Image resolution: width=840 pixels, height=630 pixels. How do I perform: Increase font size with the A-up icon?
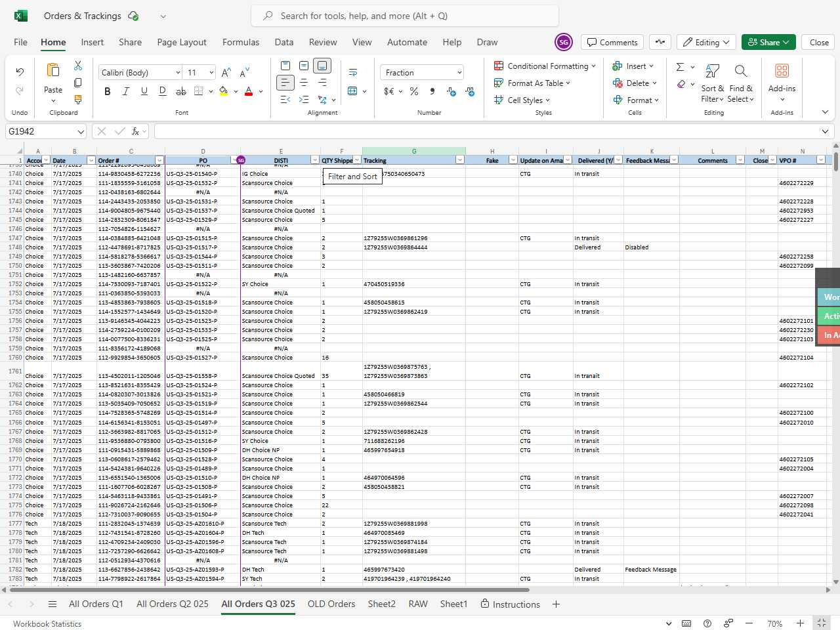pos(226,72)
